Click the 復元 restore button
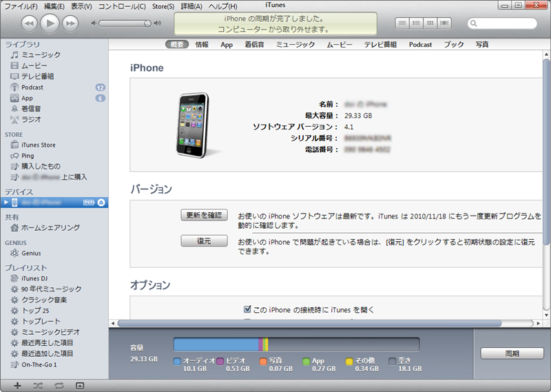This screenshot has width=551, height=392. coord(204,241)
